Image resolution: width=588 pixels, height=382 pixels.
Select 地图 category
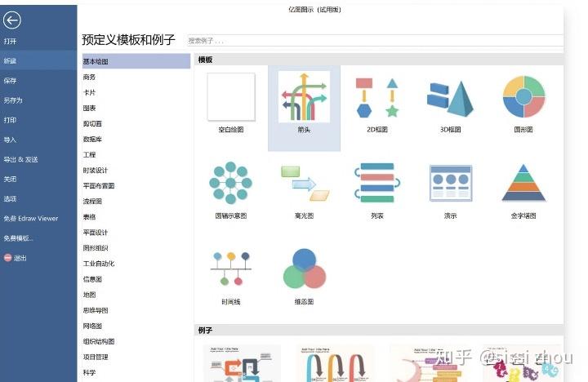(89, 295)
